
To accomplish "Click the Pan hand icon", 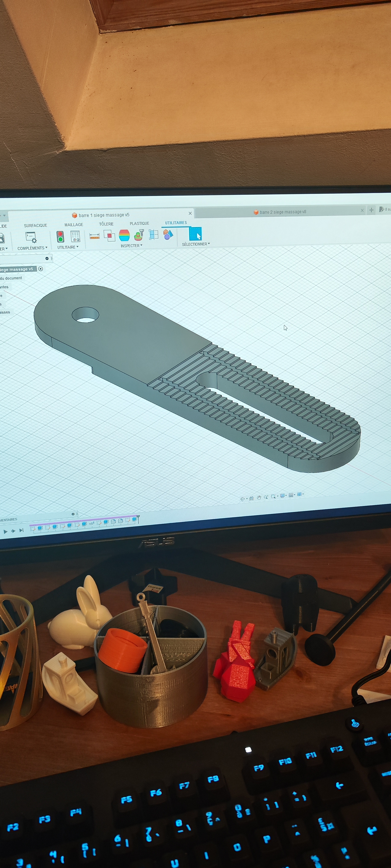I will 259,498.
